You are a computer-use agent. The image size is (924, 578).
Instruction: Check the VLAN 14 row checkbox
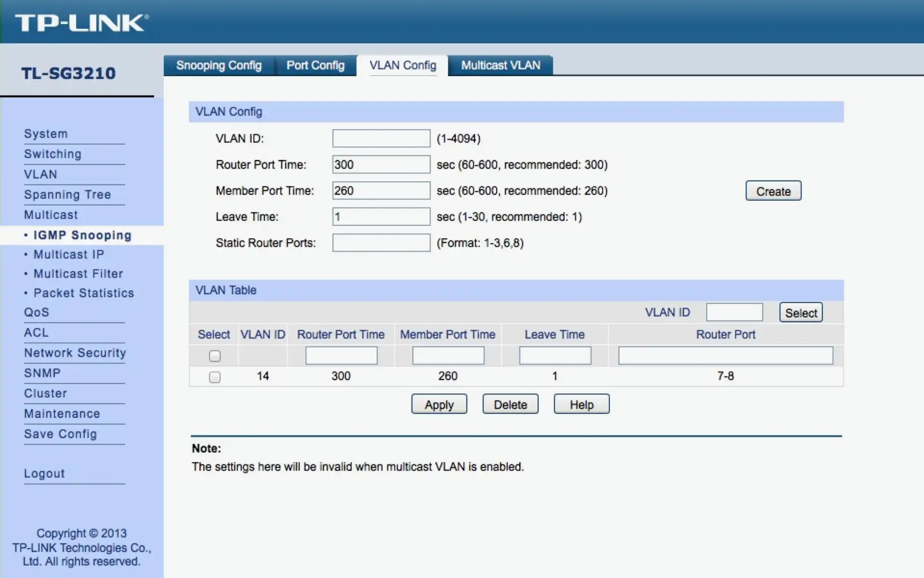(215, 377)
